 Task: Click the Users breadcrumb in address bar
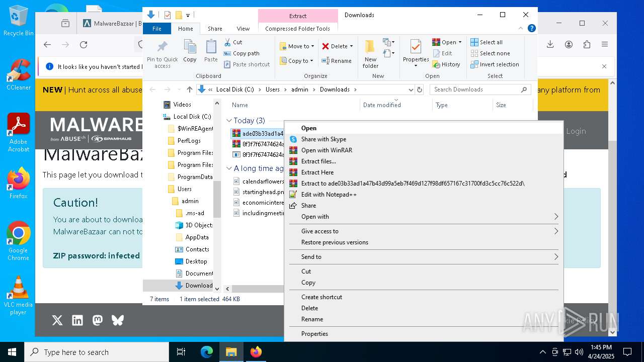[272, 89]
